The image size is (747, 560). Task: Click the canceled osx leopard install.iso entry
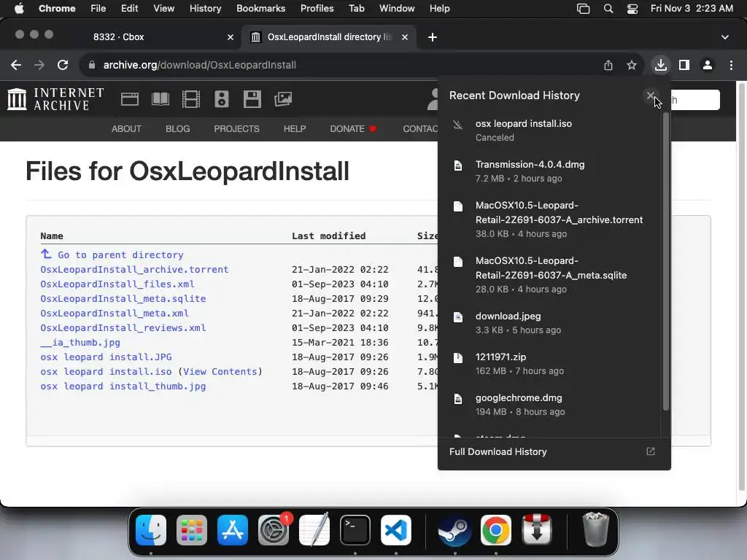point(550,131)
